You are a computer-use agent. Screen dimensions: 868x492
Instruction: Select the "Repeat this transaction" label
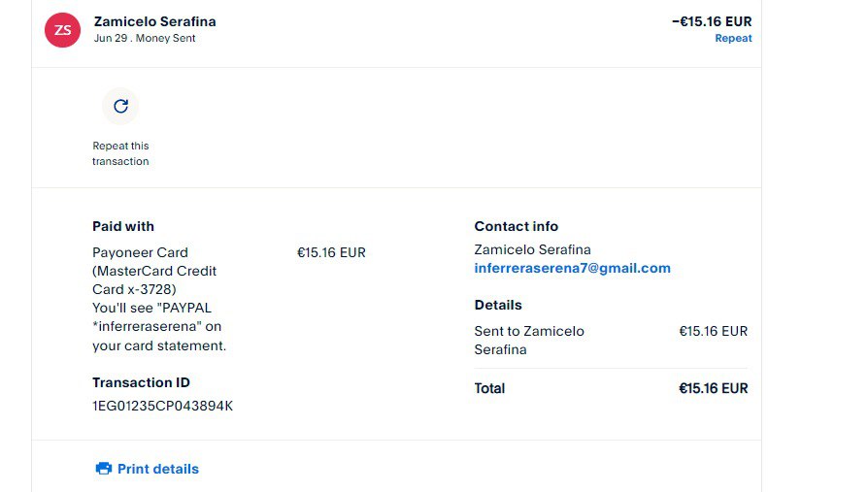(x=120, y=153)
